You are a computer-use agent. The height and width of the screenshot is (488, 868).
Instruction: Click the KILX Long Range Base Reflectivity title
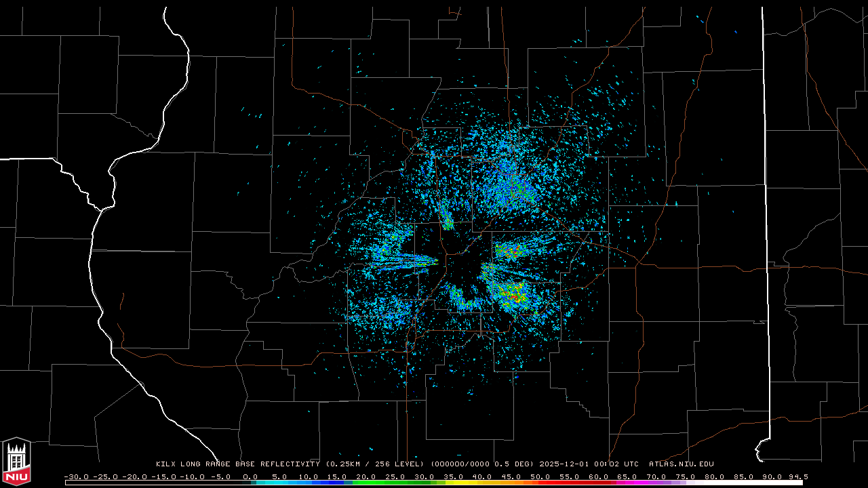coord(237,464)
